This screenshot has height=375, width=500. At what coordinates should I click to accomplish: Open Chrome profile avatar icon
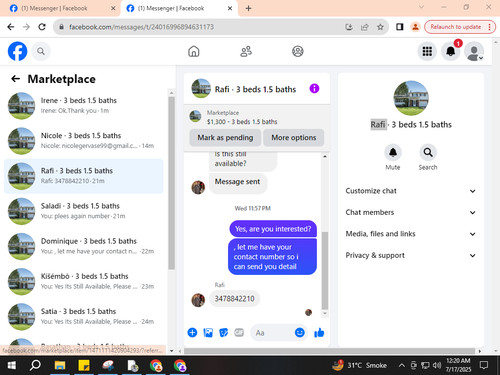tap(415, 27)
